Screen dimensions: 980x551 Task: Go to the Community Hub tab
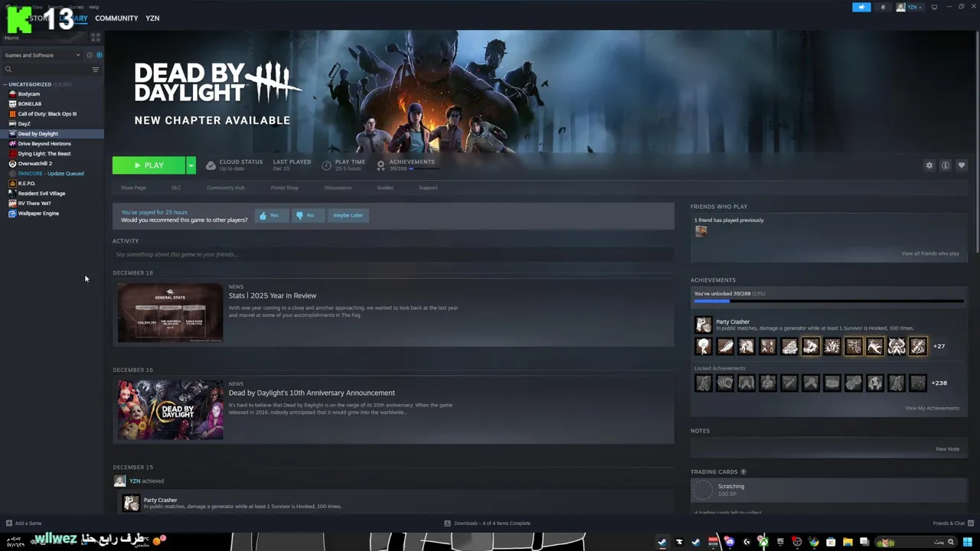[x=226, y=187]
